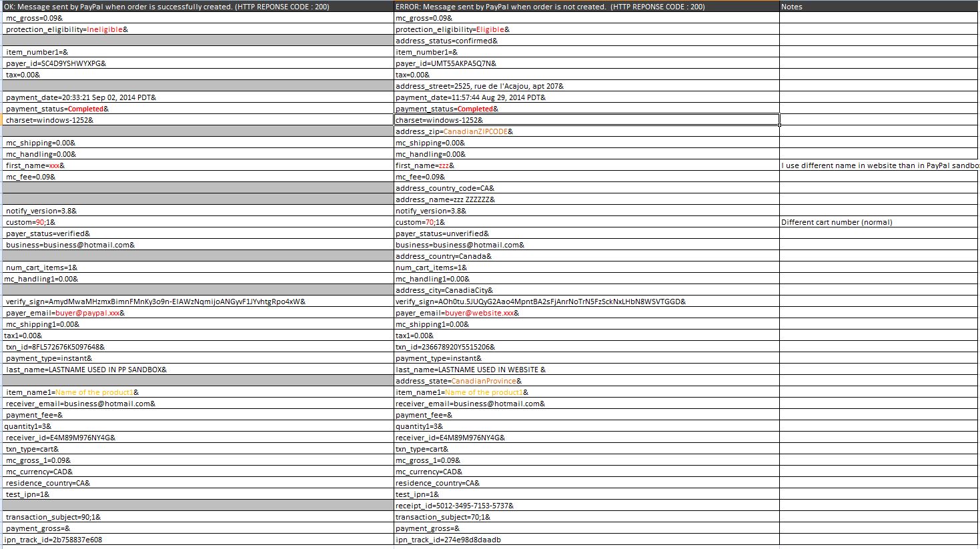Image resolution: width=980 pixels, height=549 pixels.
Task: Click the receipt_id=5012-3495-7153-5737& cell
Action: 586,506
